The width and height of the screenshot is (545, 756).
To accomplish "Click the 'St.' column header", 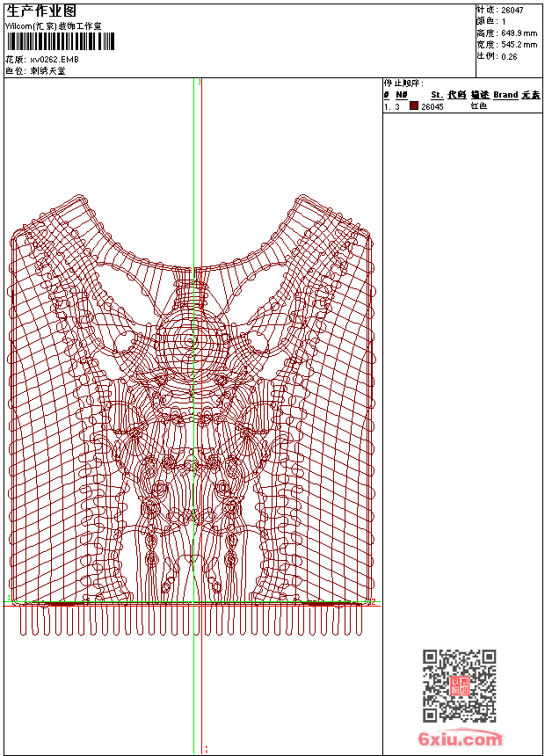I will pos(437,95).
